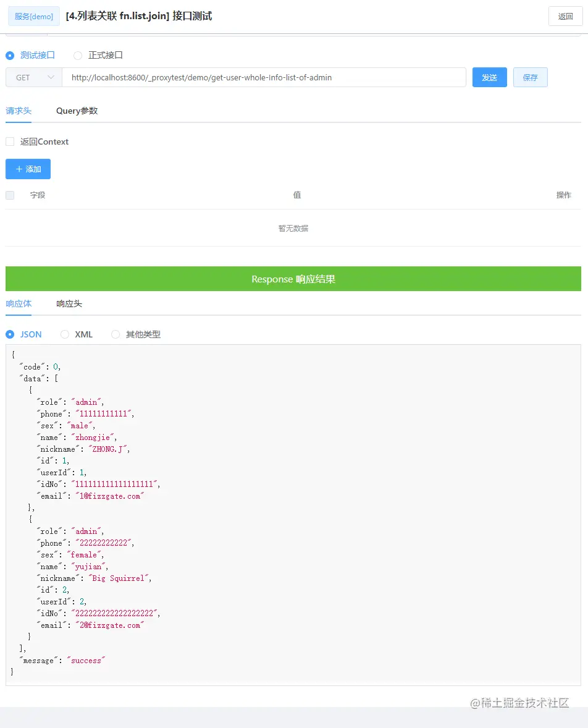
Task: Toggle the select-all checkbox in field table
Action: pos(10,195)
